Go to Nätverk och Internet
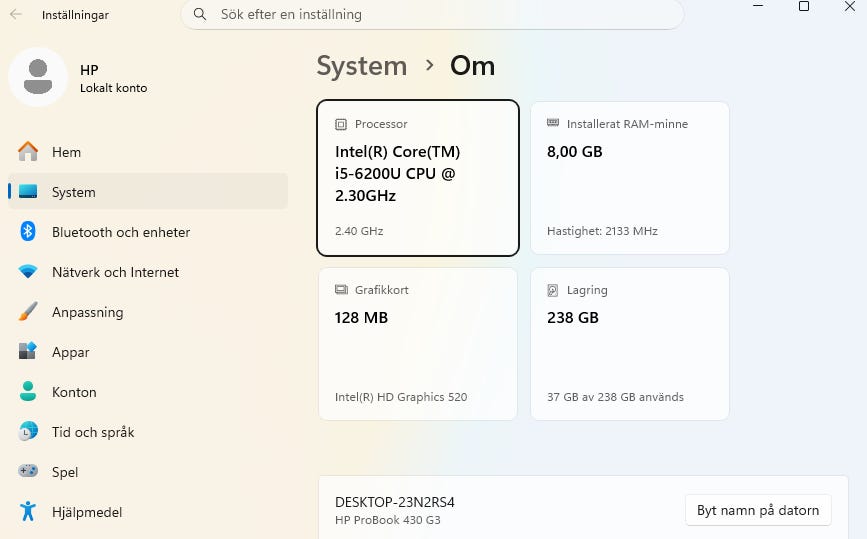867x539 pixels. pyautogui.click(x=148, y=272)
